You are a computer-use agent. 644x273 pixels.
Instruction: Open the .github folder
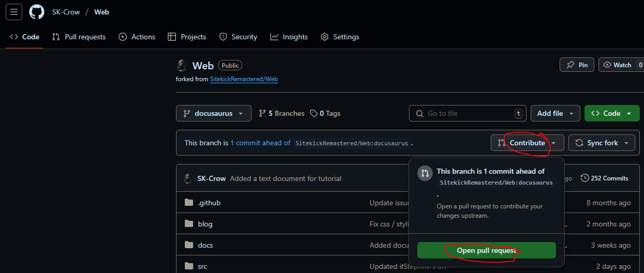click(x=209, y=203)
